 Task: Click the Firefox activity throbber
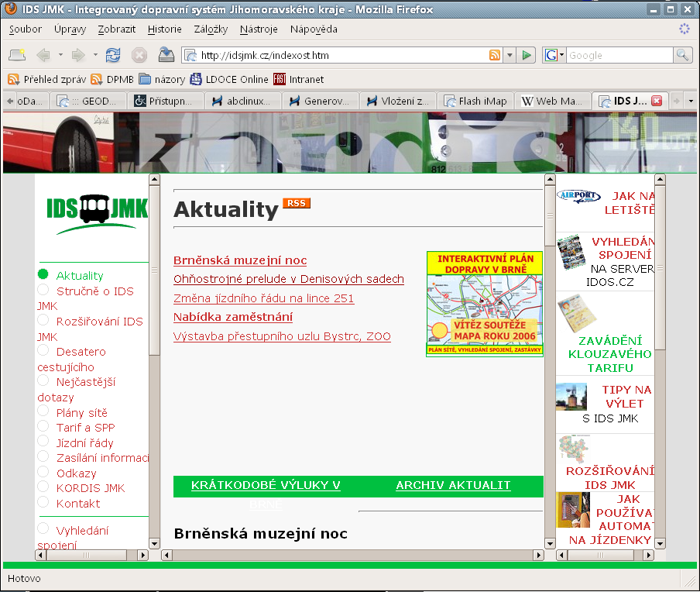tap(685, 29)
